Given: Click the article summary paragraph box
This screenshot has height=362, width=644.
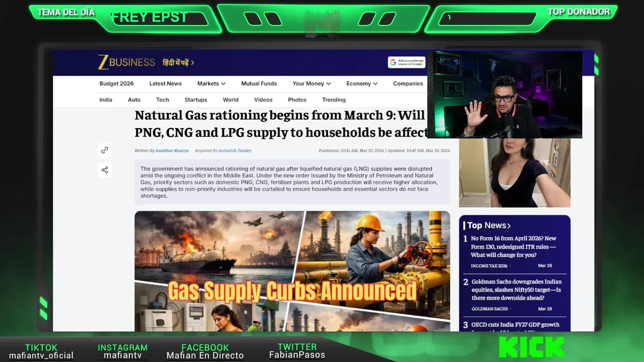Looking at the screenshot, I should click(292, 182).
